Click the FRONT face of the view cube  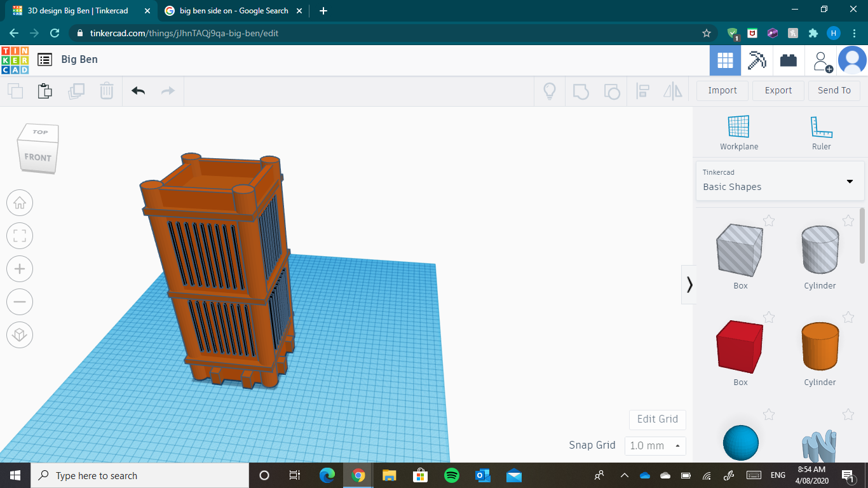(x=37, y=157)
